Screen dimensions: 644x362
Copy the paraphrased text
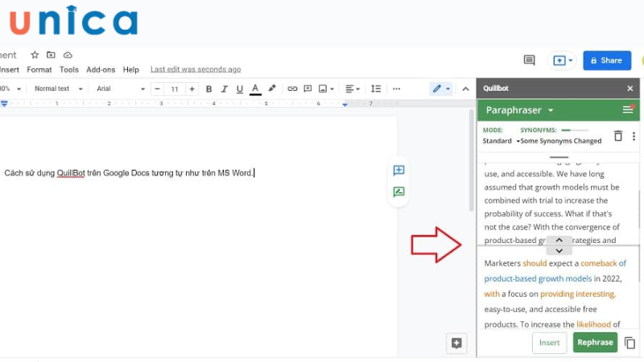630,343
